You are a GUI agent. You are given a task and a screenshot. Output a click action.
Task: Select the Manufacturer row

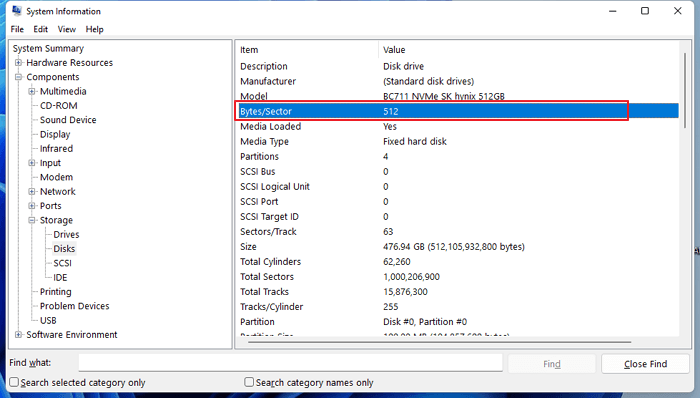457,81
